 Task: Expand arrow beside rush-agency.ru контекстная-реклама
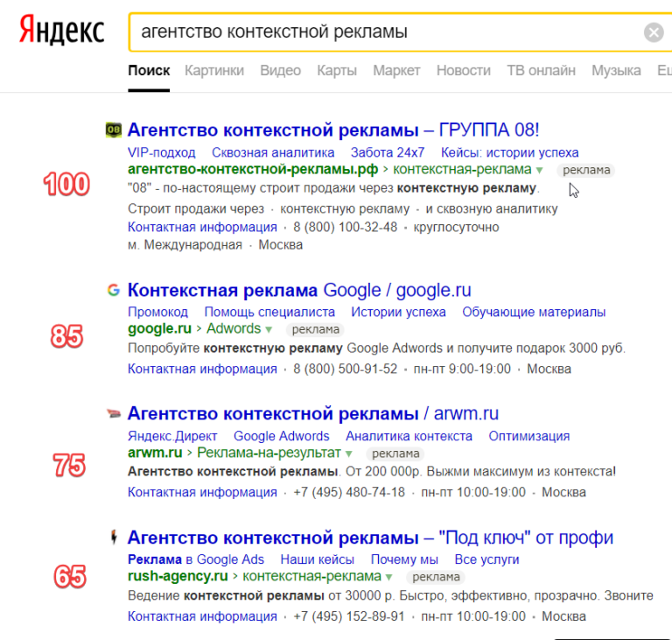point(389,577)
